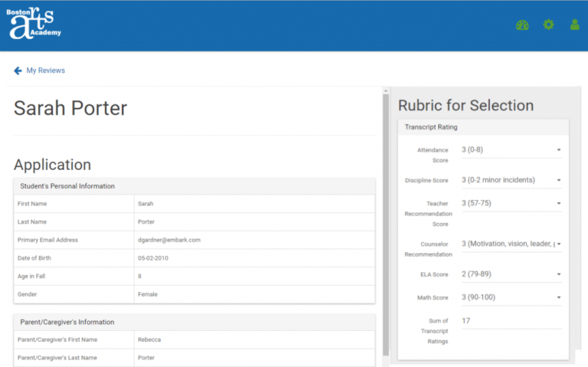Click the application panel vertical scrollbar

tap(385, 230)
